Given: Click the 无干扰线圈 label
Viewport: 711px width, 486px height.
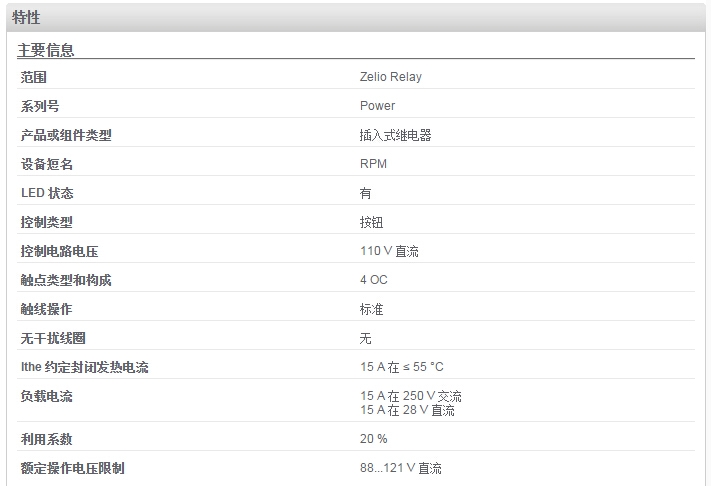Looking at the screenshot, I should [x=53, y=338].
